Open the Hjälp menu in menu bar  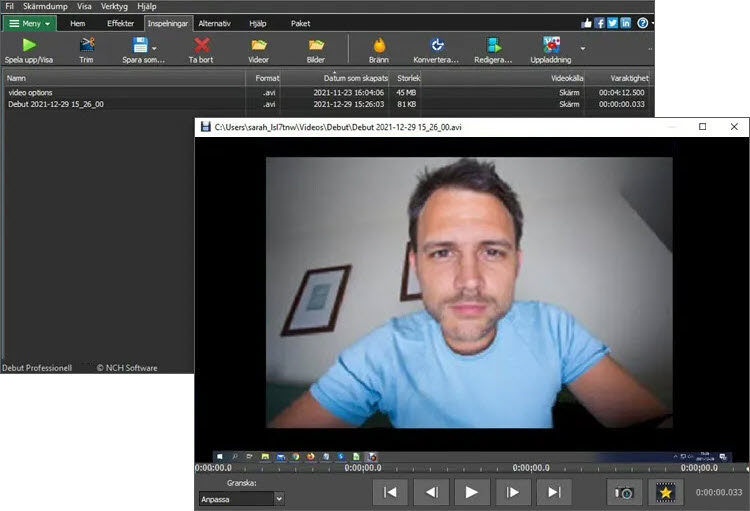147,6
